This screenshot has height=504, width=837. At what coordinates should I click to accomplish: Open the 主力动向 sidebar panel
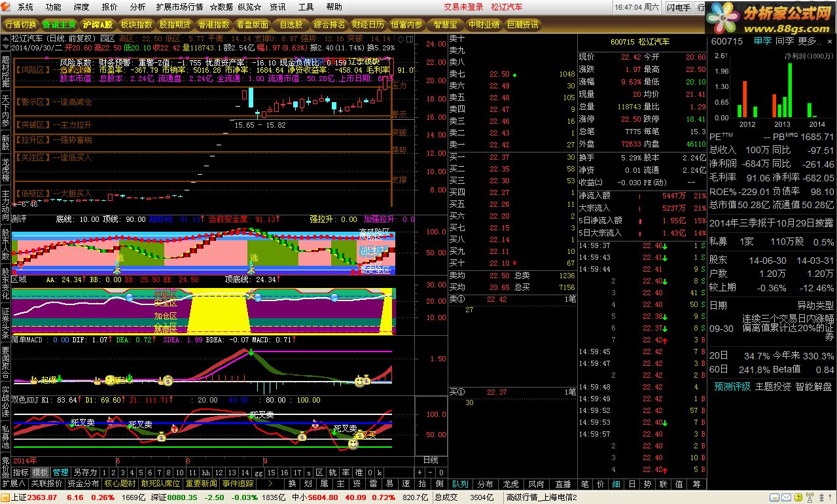pos(5,205)
